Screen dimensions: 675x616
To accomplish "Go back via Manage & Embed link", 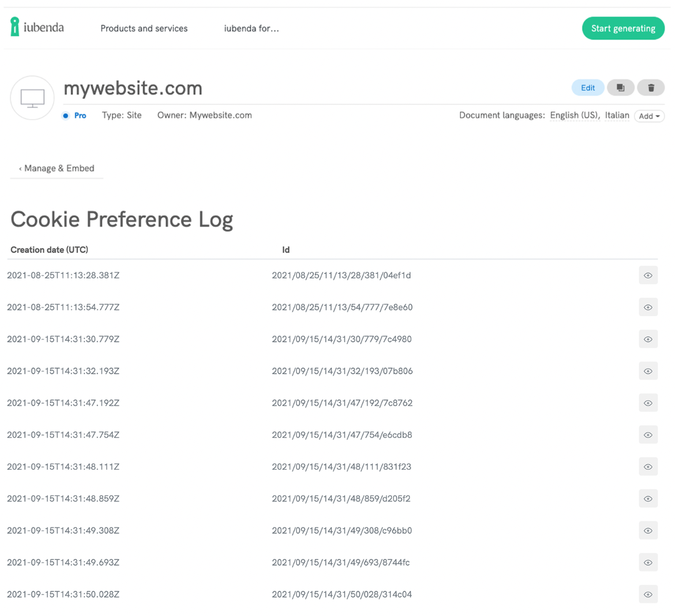I will (56, 168).
